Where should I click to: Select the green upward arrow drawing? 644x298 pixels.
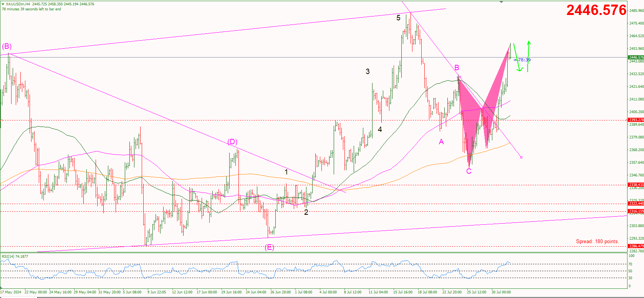pyautogui.click(x=528, y=56)
